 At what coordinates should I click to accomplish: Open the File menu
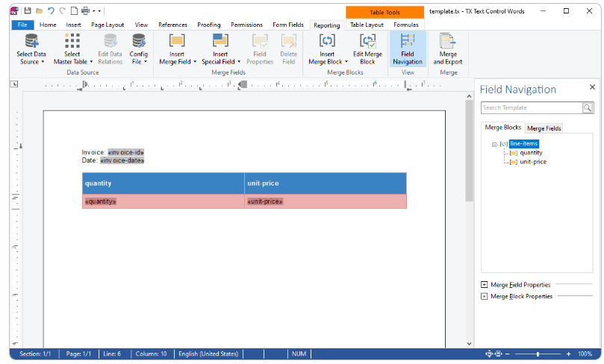click(x=22, y=25)
